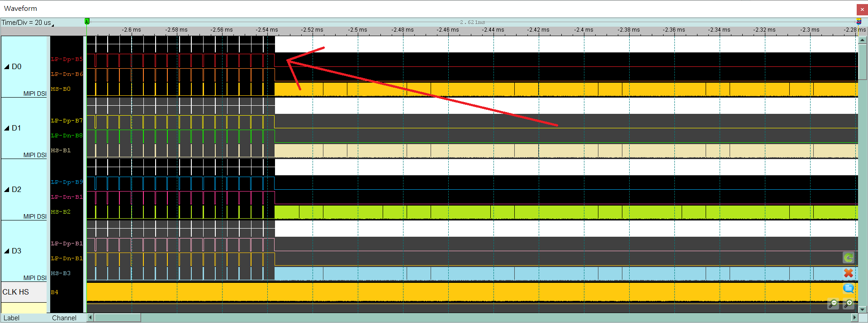Screen dimensions: 868x323
Task: Select channel LP-Dn-B8 in D1
Action: point(66,136)
